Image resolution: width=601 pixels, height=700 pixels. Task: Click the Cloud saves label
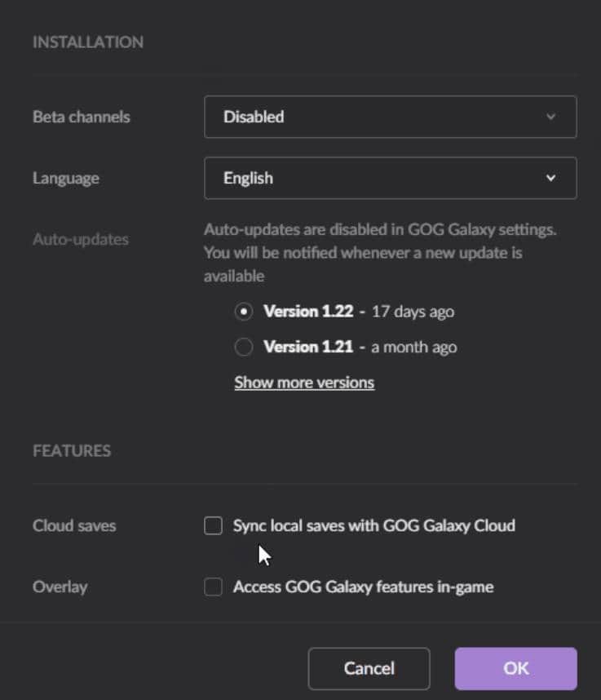(x=74, y=525)
